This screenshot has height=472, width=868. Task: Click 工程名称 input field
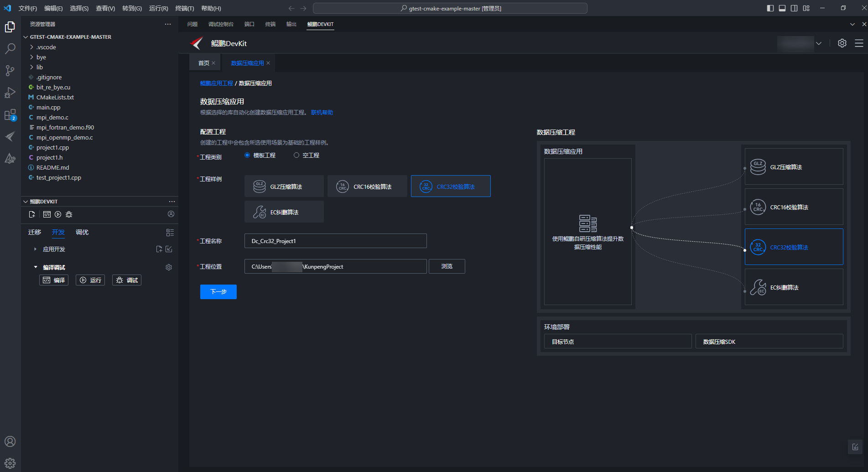336,241
